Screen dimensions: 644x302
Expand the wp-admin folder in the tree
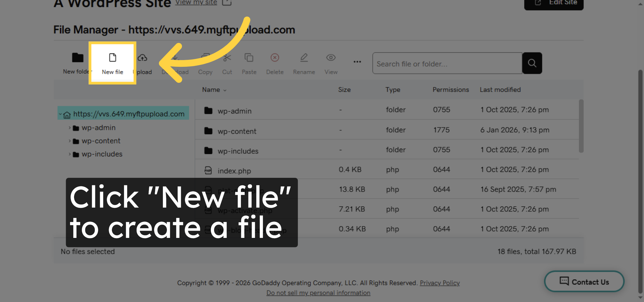pos(69,127)
